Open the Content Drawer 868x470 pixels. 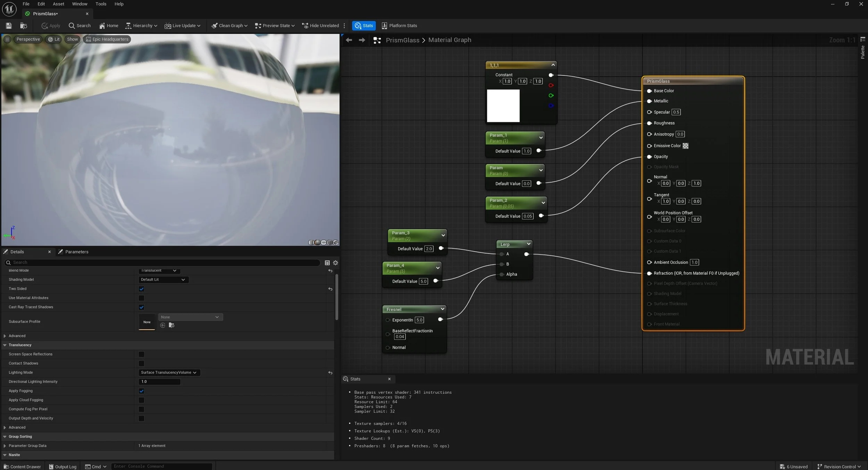coord(22,467)
